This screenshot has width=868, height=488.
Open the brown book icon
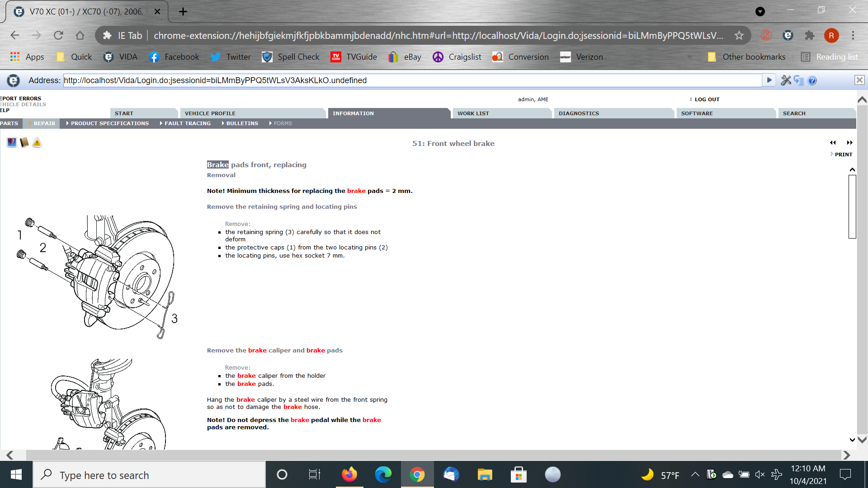point(24,143)
